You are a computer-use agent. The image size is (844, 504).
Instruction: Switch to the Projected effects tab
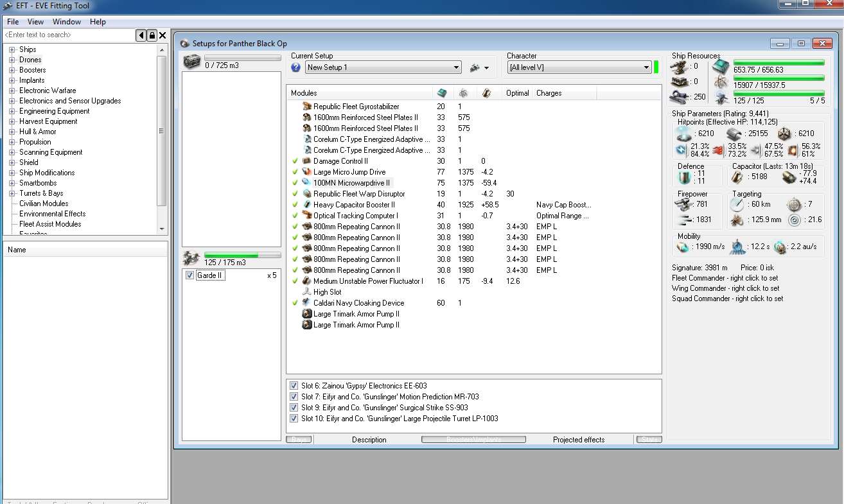[579, 440]
